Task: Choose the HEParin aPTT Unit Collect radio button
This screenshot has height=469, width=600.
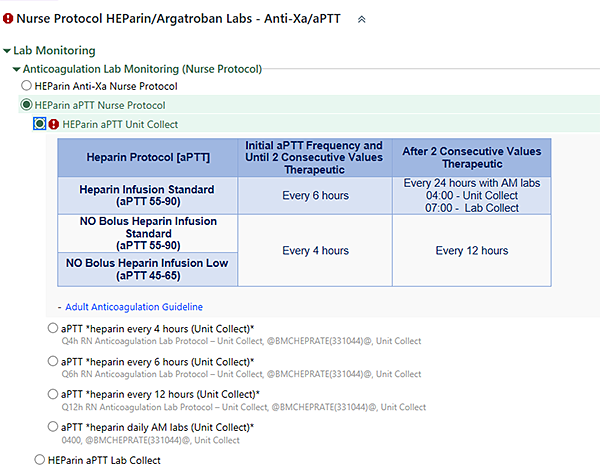Action: point(39,124)
